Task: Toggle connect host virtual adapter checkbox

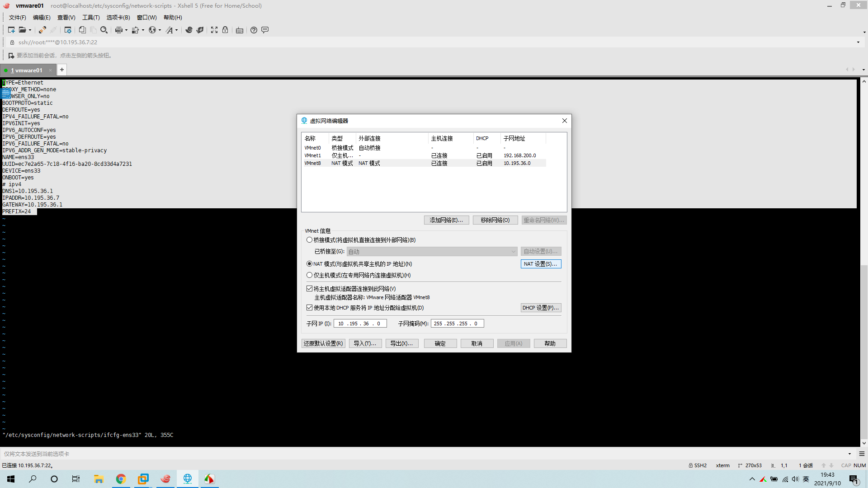Action: (310, 289)
